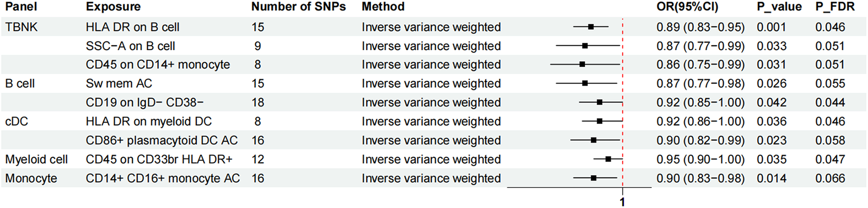Select the TBNK panel label
Viewport: 868px width, 208px height.
click(21, 27)
